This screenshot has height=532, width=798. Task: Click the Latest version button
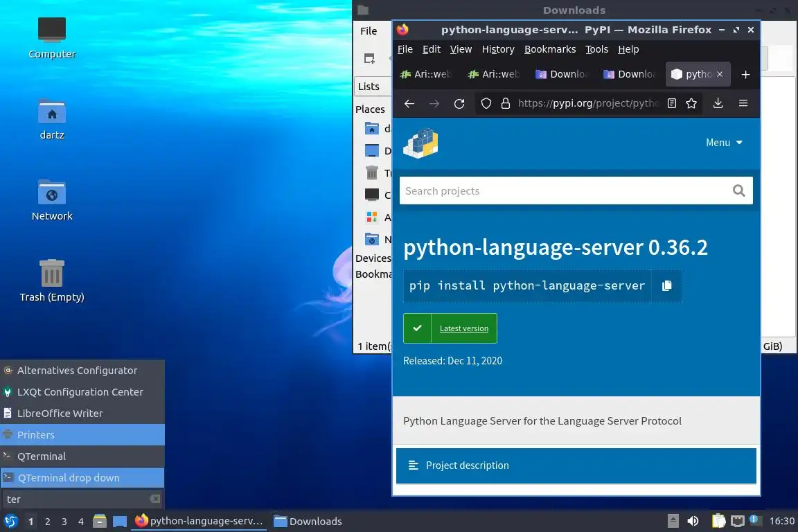(x=450, y=328)
